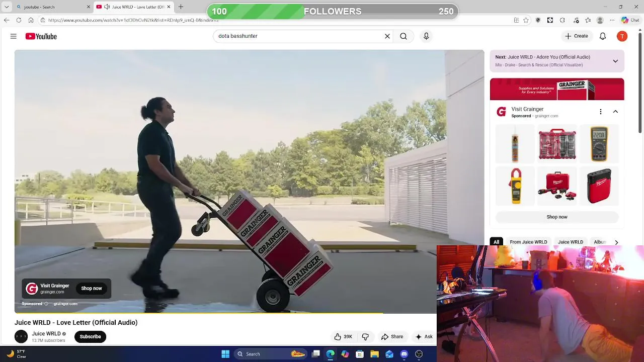
Task: Go to the YouTube home logo
Action: pos(41,36)
